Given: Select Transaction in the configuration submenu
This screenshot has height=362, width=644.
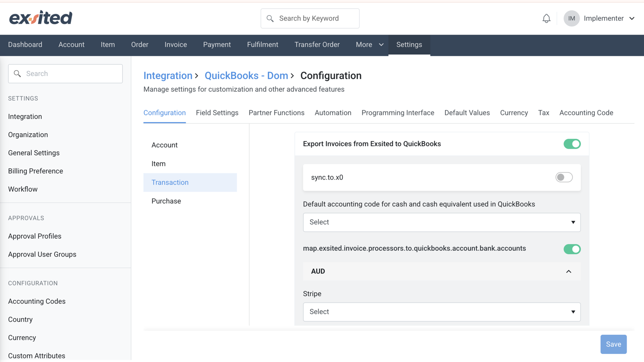Looking at the screenshot, I should [x=190, y=182].
